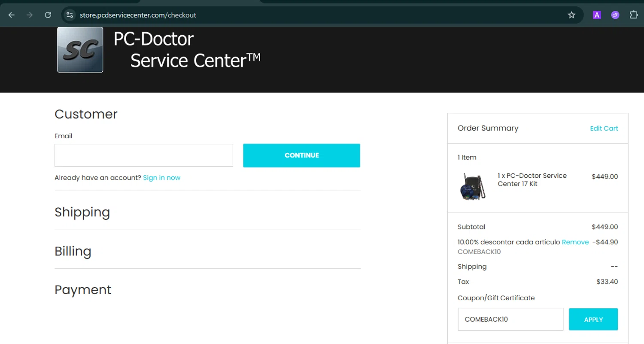644x344 pixels.
Task: Click the Payment section heading
Action: coord(83,290)
